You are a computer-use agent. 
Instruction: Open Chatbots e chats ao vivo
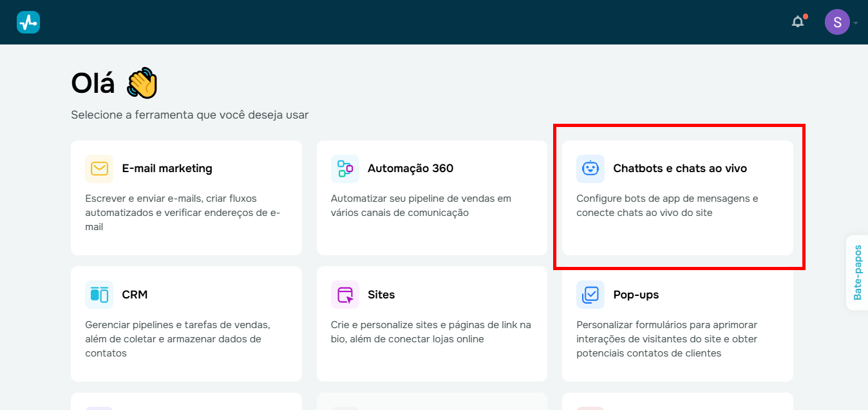677,198
